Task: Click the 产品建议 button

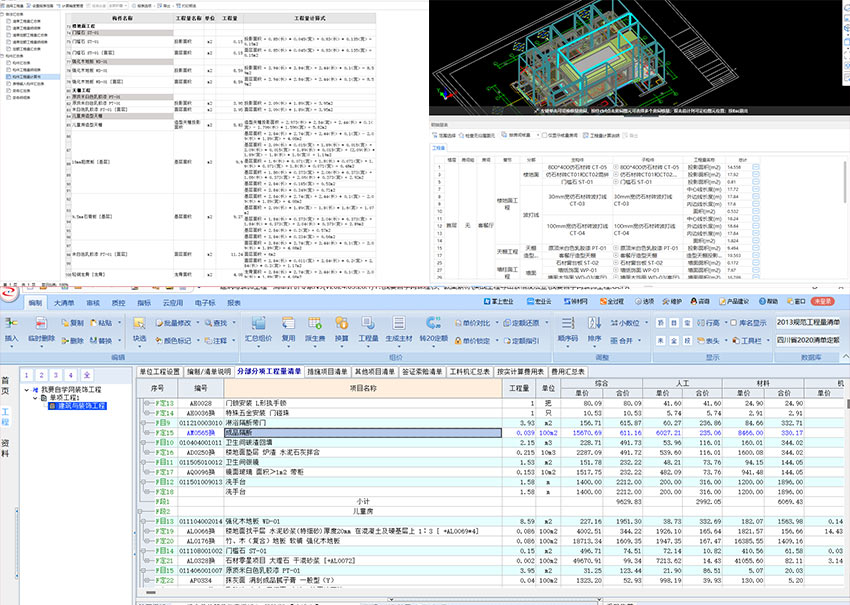Action: 734,301
